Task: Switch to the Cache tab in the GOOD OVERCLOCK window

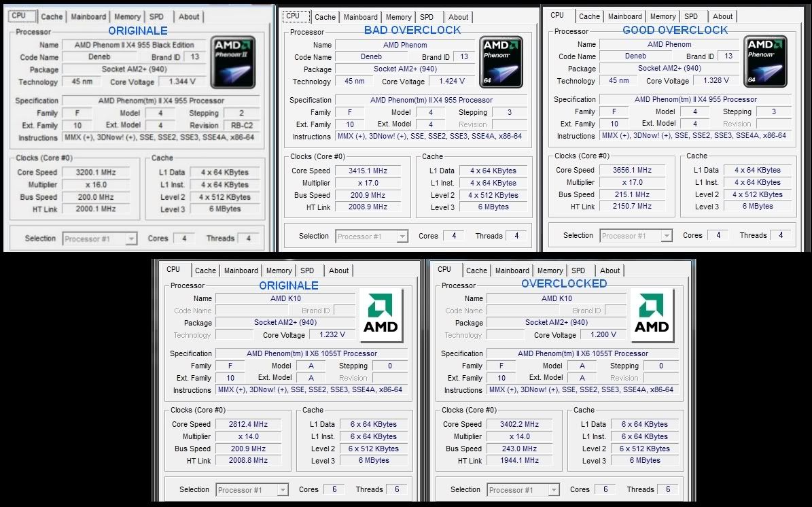Action: pyautogui.click(x=589, y=16)
